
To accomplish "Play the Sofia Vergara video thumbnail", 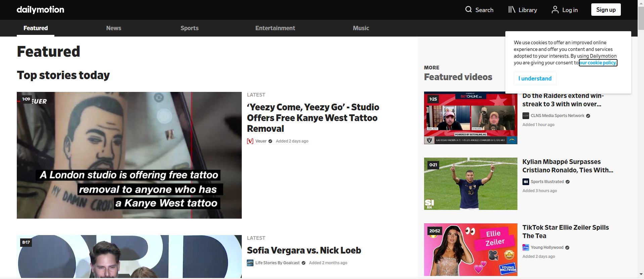I will pyautogui.click(x=129, y=257).
